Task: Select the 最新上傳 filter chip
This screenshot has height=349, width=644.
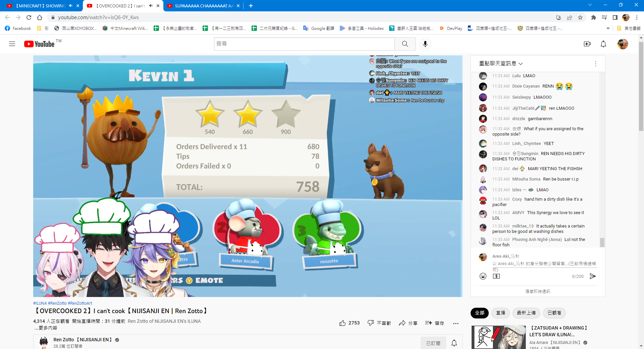Action: tap(526, 313)
